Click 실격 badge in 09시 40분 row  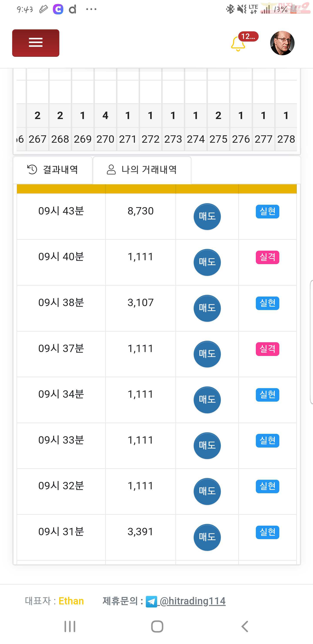tap(267, 257)
